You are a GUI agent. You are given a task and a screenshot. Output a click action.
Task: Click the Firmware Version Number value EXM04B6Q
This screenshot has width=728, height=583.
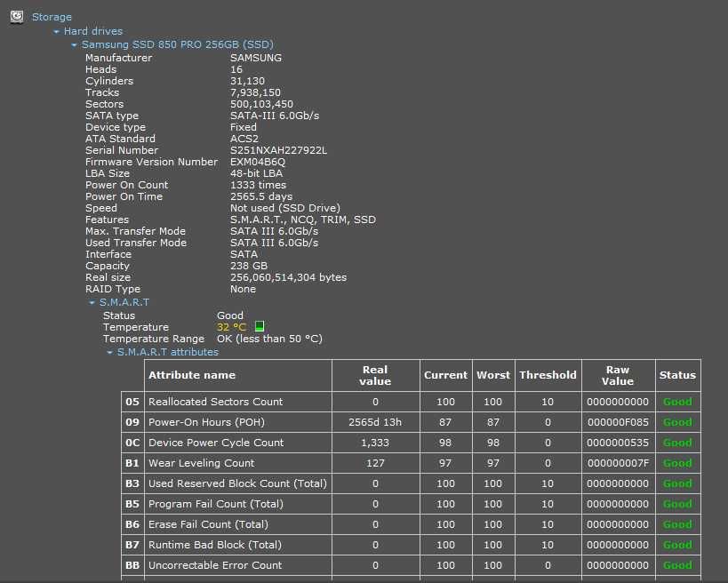(258, 162)
